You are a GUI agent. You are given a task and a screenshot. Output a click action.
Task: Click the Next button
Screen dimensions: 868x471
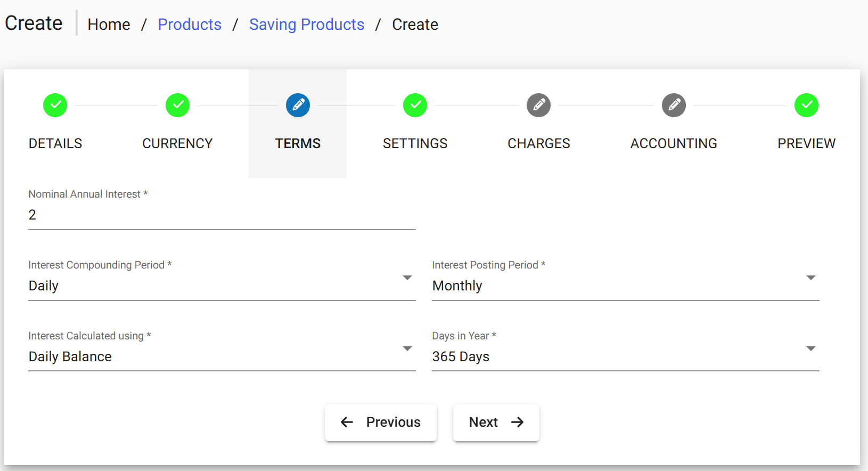[496, 423]
